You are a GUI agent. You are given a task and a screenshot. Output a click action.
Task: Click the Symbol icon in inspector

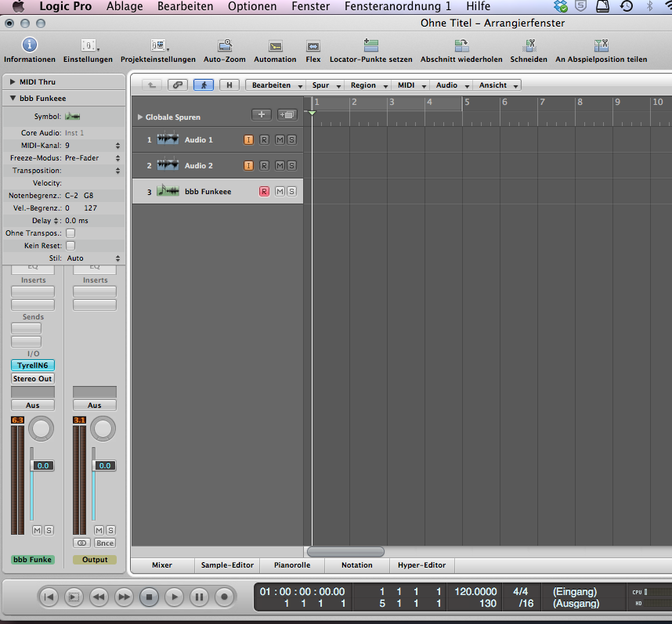tap(72, 116)
